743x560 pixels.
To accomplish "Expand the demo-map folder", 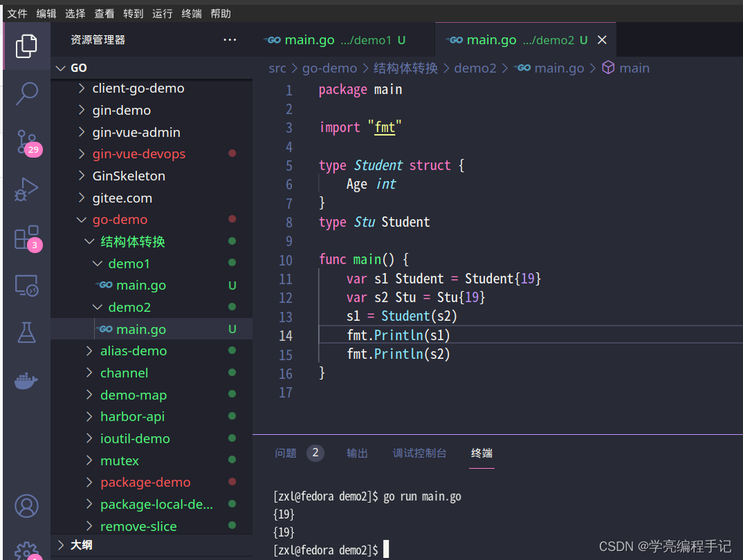I will [151, 395].
